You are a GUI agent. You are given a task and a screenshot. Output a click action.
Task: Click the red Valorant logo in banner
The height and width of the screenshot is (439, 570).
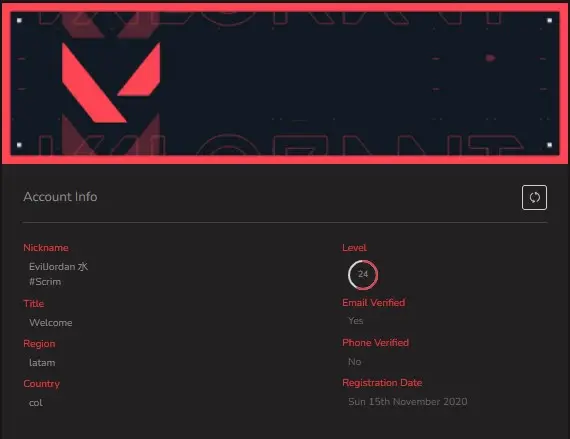pos(111,82)
